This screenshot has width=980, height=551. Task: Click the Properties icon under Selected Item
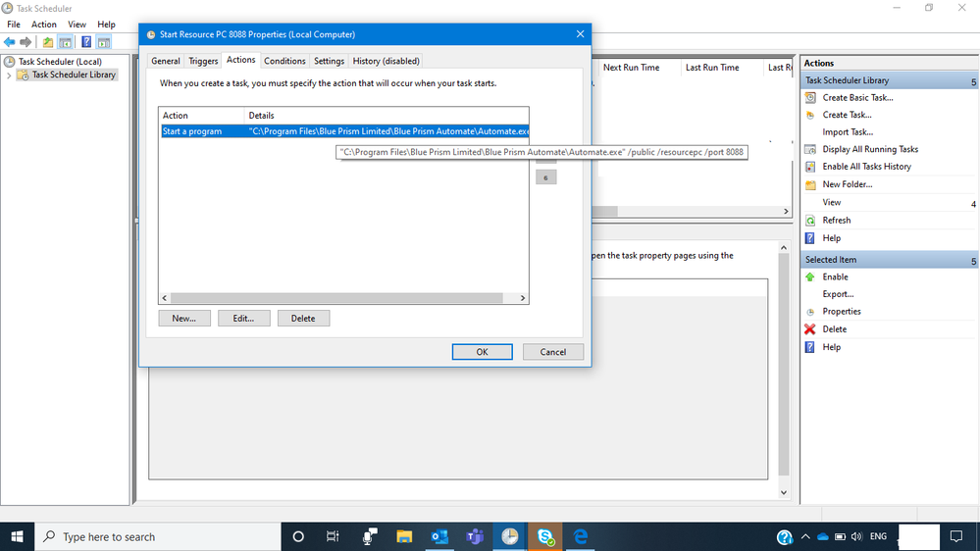point(810,312)
